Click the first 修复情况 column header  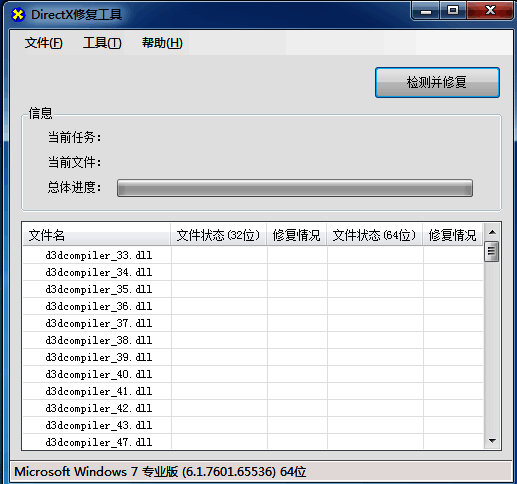[x=297, y=235]
